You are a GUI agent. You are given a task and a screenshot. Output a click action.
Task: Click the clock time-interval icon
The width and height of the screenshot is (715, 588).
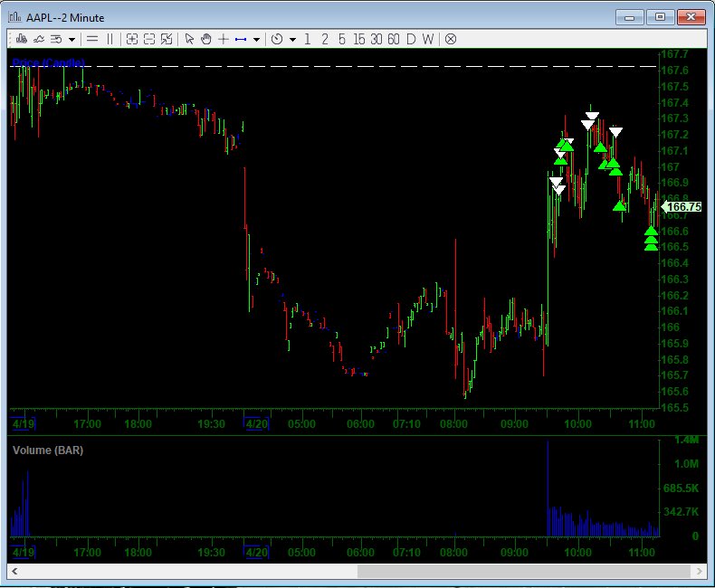pos(277,39)
